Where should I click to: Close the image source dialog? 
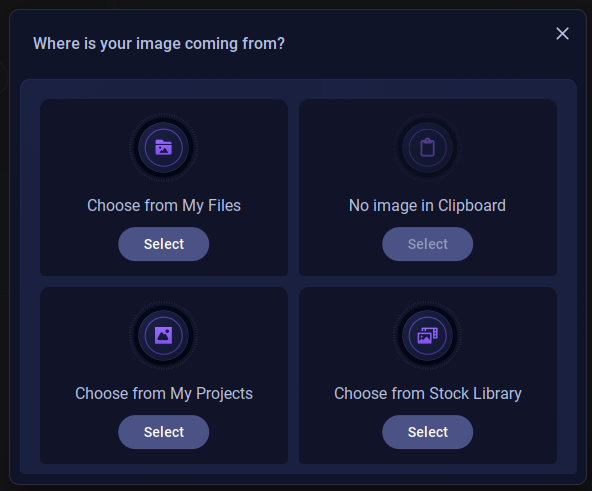click(562, 34)
